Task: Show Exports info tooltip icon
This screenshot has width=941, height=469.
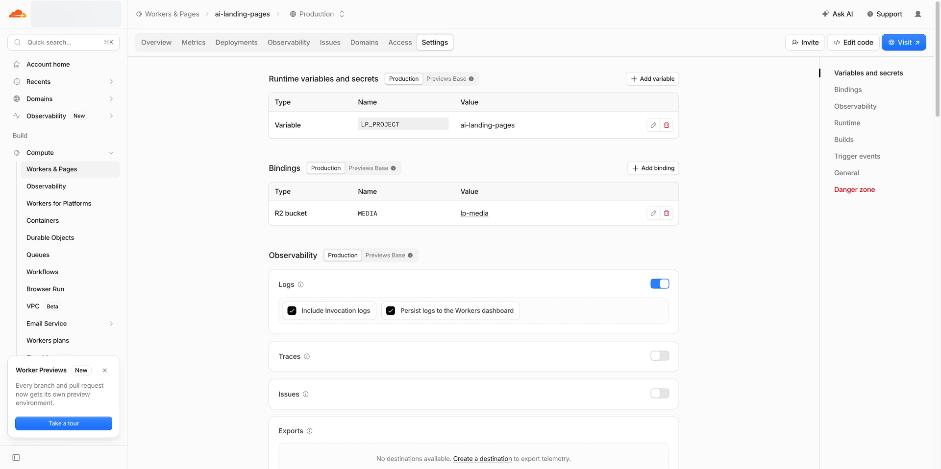Action: (x=310, y=431)
